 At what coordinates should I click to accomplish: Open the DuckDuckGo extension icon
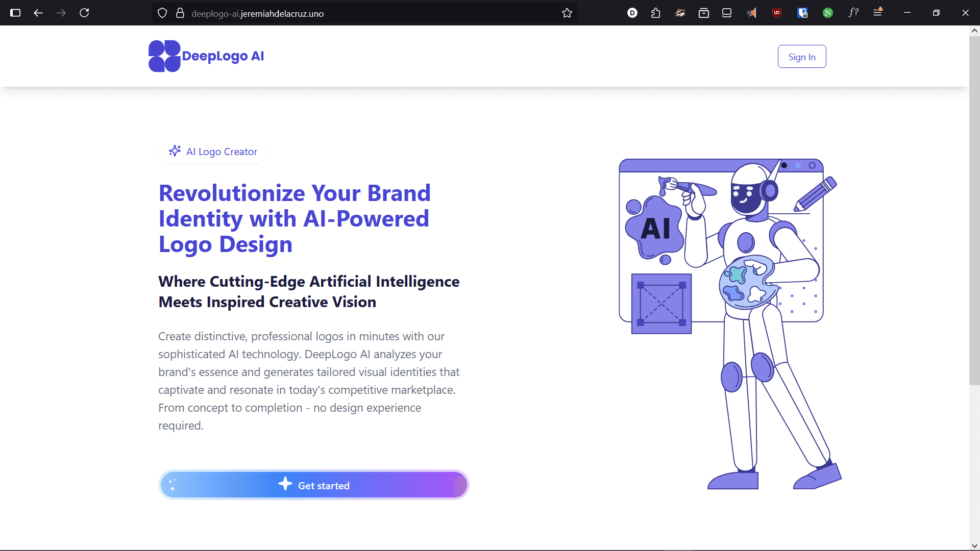click(x=633, y=13)
